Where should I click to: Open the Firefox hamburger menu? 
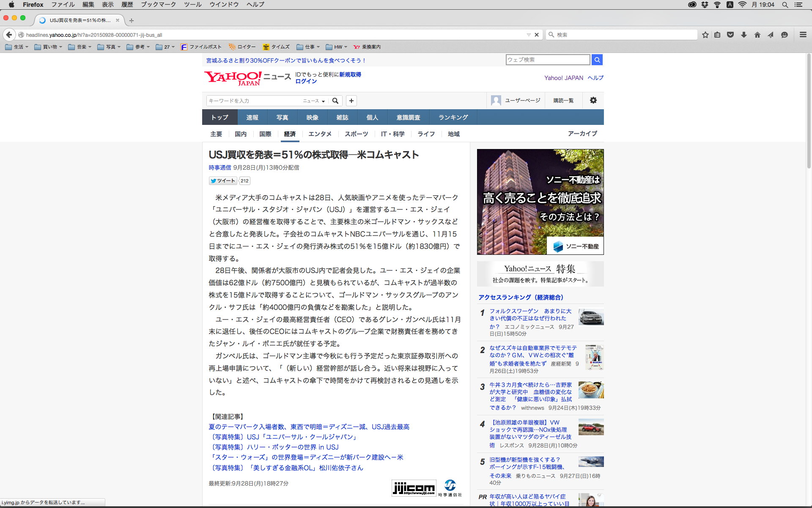(803, 35)
